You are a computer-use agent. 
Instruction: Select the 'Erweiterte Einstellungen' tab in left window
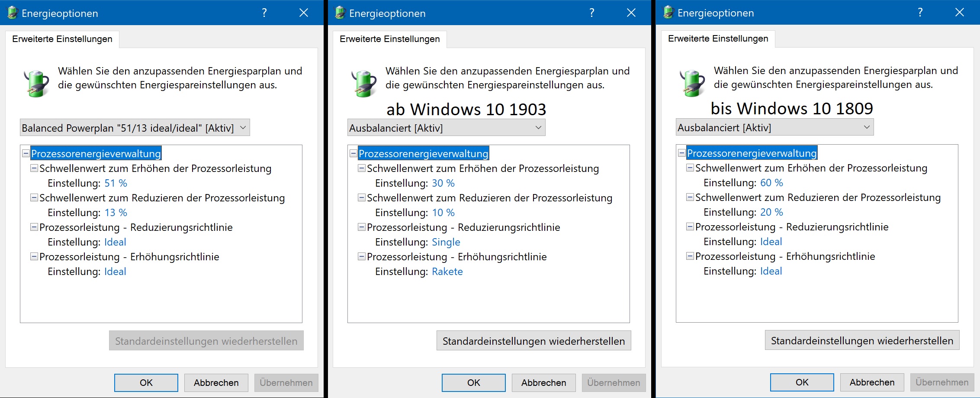(x=62, y=39)
